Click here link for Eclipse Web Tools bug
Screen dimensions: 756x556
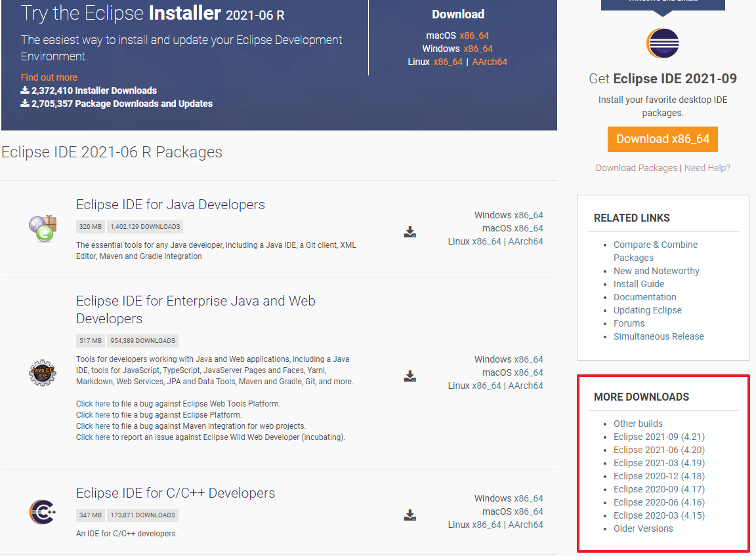coord(102,404)
